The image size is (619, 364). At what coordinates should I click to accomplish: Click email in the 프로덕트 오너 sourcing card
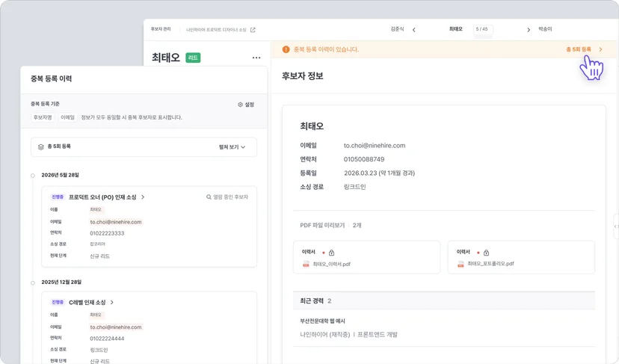click(116, 222)
